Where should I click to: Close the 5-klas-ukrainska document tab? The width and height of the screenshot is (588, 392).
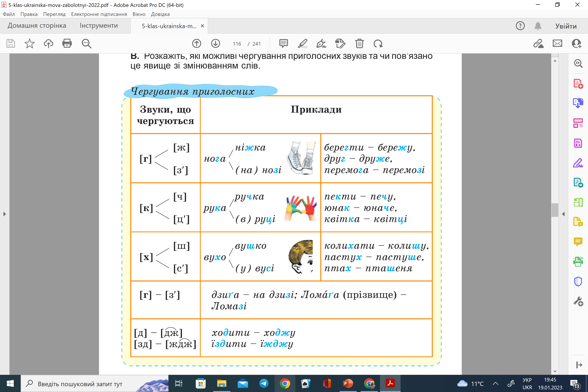[x=202, y=26]
